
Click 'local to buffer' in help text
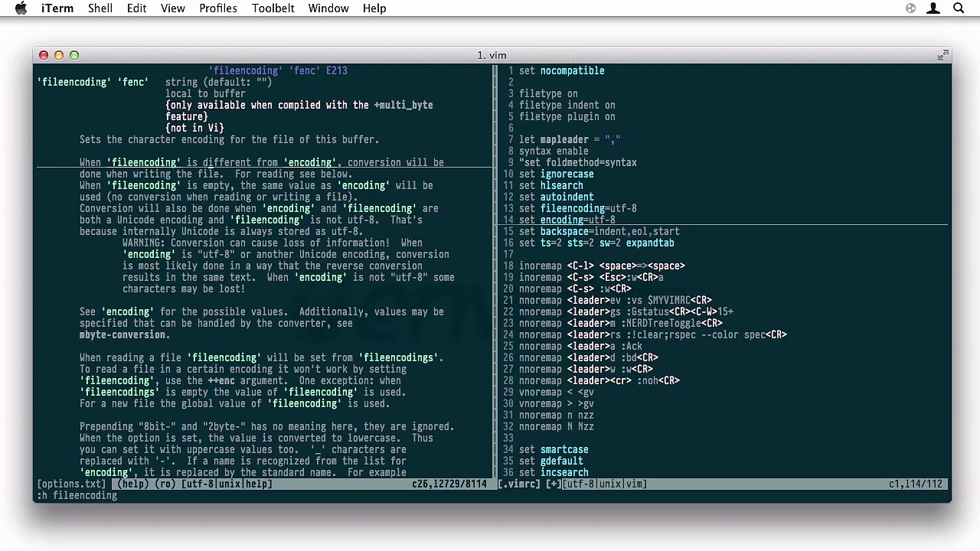[205, 94]
